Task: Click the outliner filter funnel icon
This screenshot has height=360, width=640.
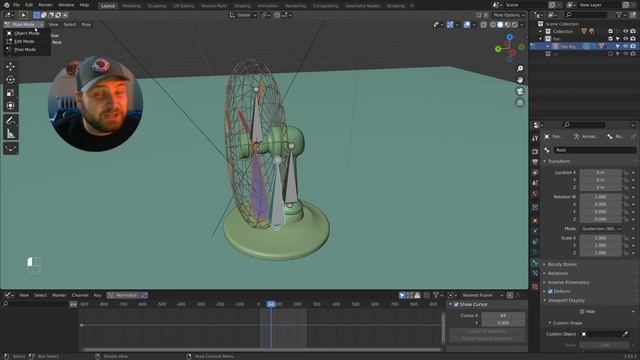Action: coord(619,15)
